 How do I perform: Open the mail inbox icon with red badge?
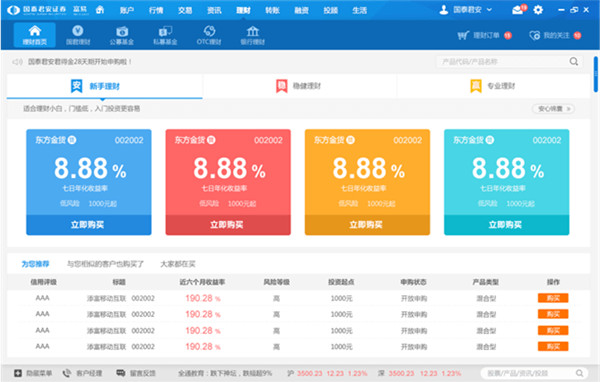pyautogui.click(x=519, y=9)
